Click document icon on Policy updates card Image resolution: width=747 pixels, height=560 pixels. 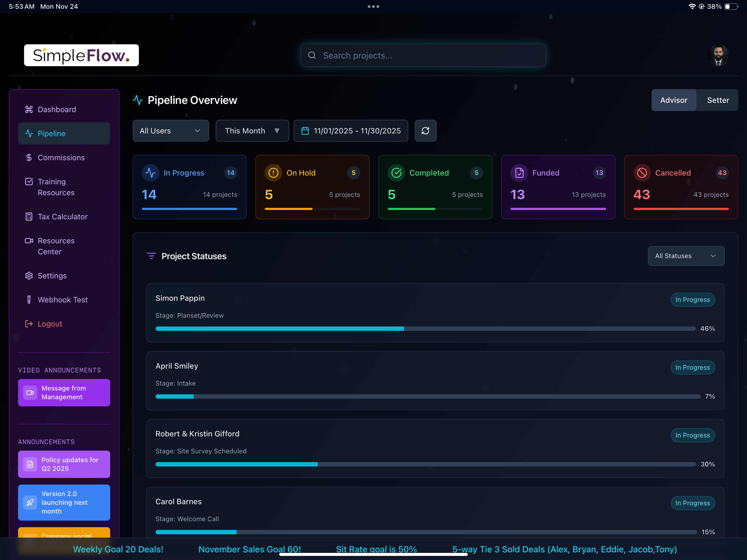(x=30, y=464)
